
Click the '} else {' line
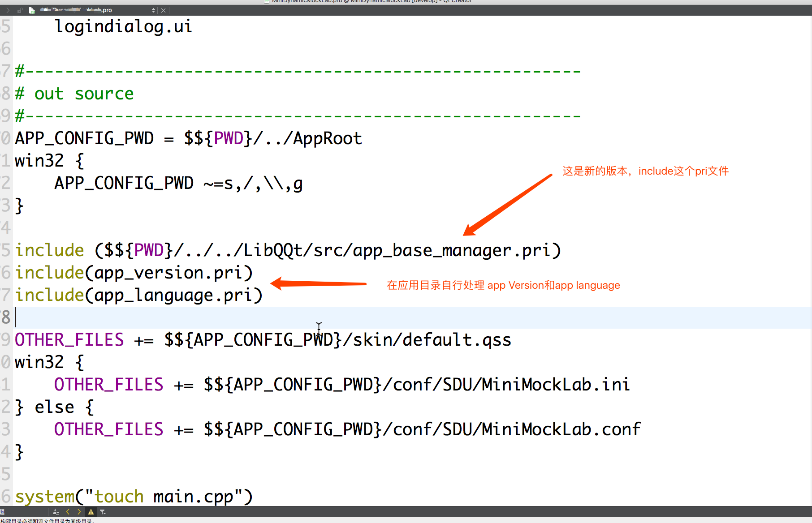(x=54, y=407)
